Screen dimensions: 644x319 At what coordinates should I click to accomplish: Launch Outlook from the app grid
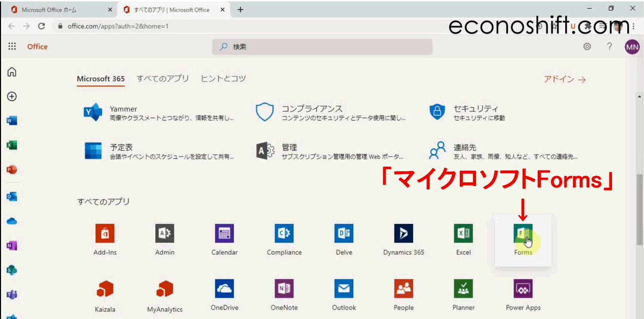pyautogui.click(x=344, y=289)
